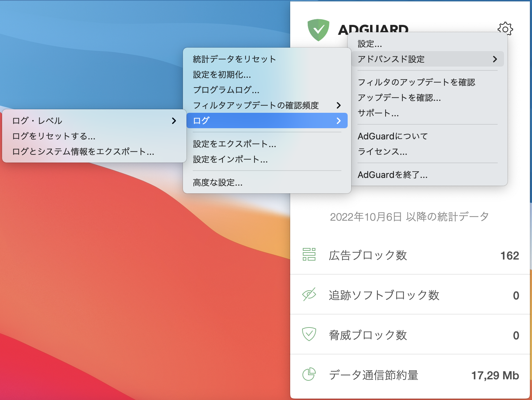Click the ad block count grid icon
The width and height of the screenshot is (532, 400).
[309, 254]
